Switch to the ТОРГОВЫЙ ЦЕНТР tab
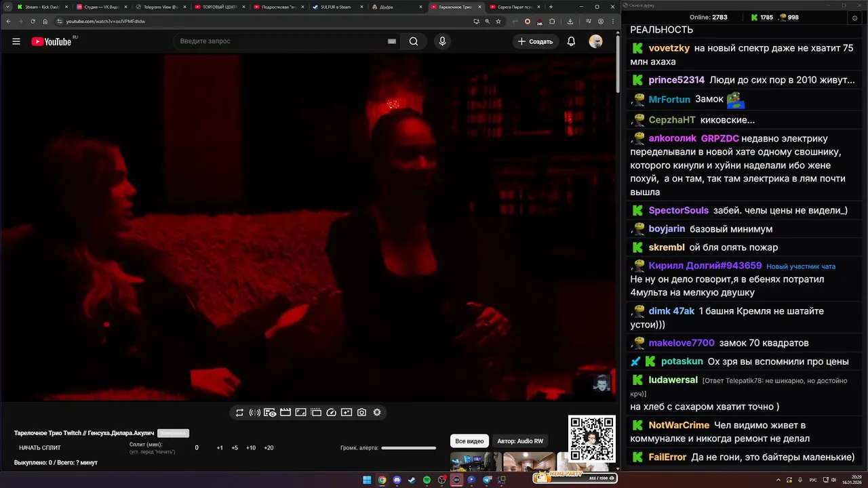868x488 pixels. point(218,7)
